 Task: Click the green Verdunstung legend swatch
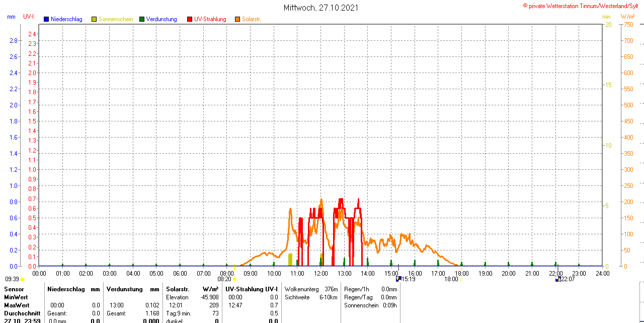142,19
